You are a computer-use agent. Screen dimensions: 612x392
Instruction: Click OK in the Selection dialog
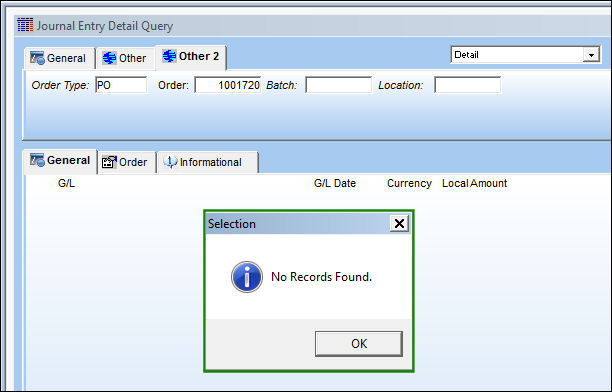pos(359,344)
